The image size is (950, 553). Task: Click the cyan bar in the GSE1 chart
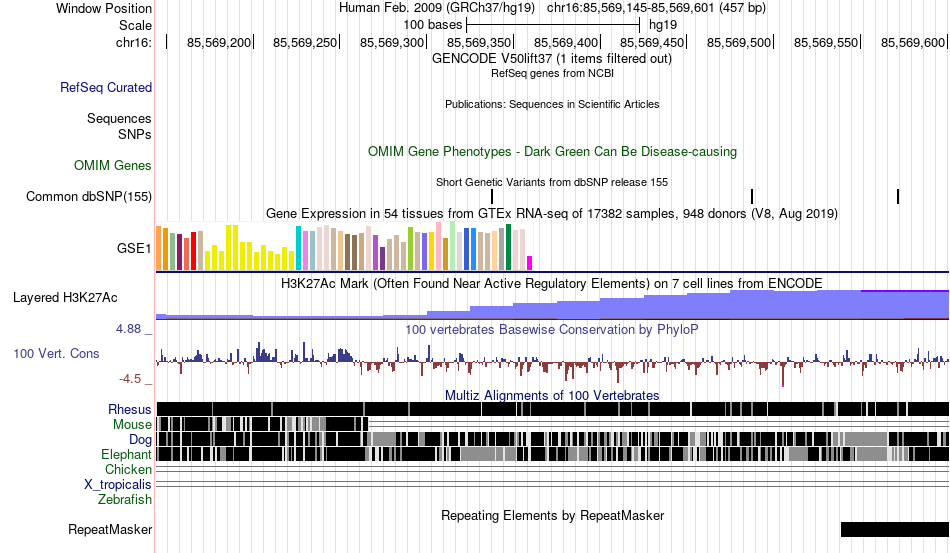point(298,248)
